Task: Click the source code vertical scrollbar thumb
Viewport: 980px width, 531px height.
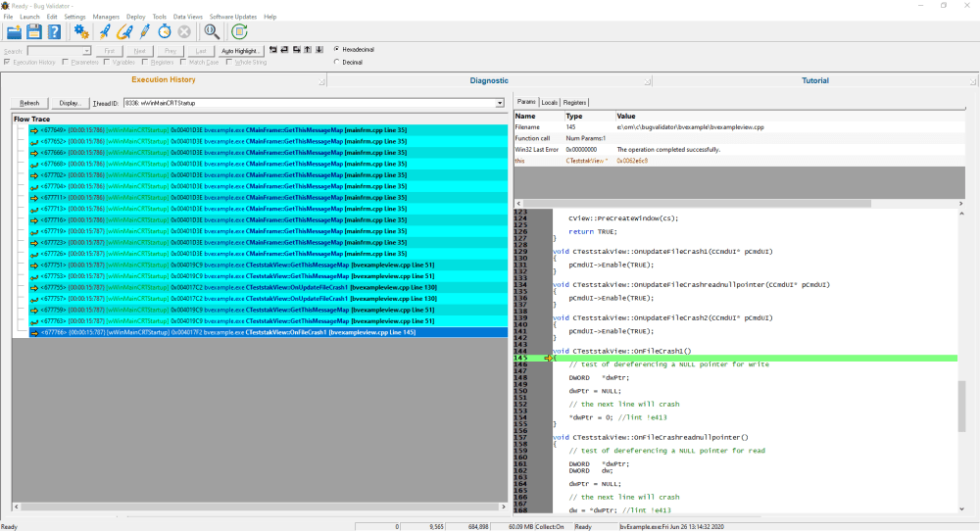Action: tap(961, 406)
